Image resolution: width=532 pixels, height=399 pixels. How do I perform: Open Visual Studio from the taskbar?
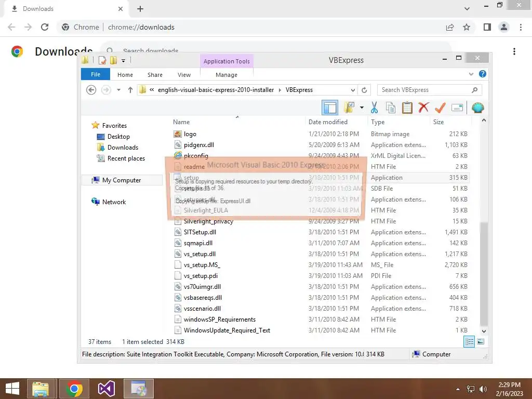point(106,389)
